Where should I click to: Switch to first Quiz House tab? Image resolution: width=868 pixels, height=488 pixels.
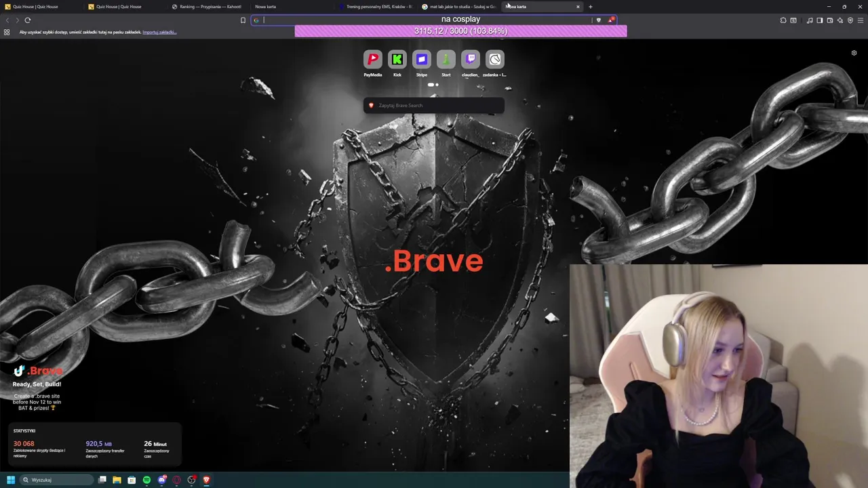[x=41, y=7]
